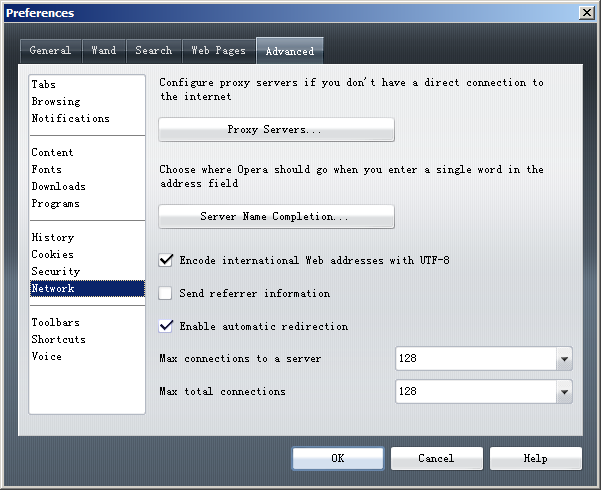601x490 pixels.
Task: Expand Max connections to a server dropdown
Action: point(564,359)
